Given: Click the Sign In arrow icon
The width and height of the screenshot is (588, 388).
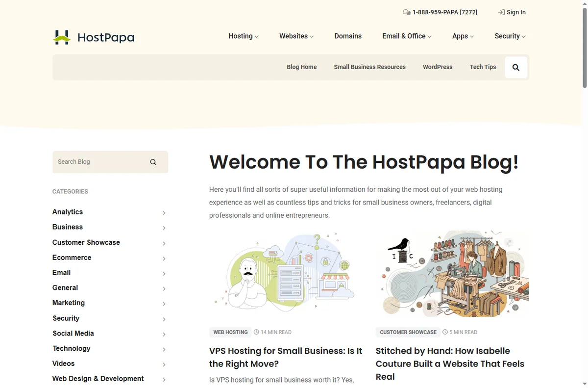Looking at the screenshot, I should point(501,12).
